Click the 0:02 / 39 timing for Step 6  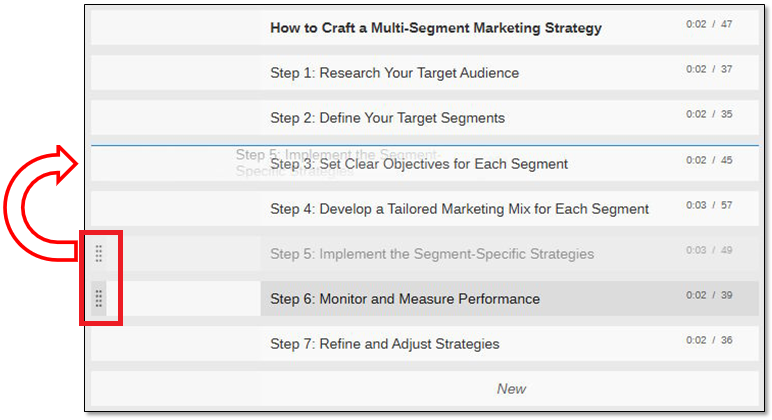point(709,295)
